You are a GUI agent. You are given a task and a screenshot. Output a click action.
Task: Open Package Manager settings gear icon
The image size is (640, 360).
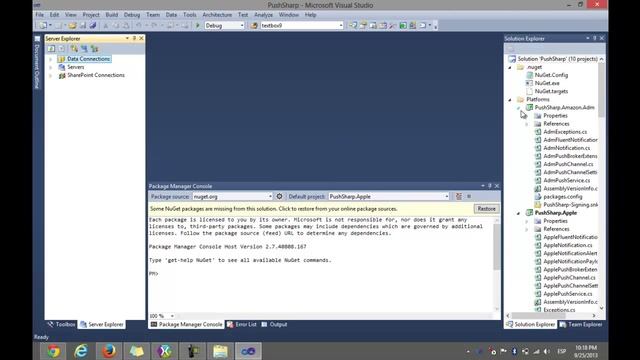click(279, 196)
